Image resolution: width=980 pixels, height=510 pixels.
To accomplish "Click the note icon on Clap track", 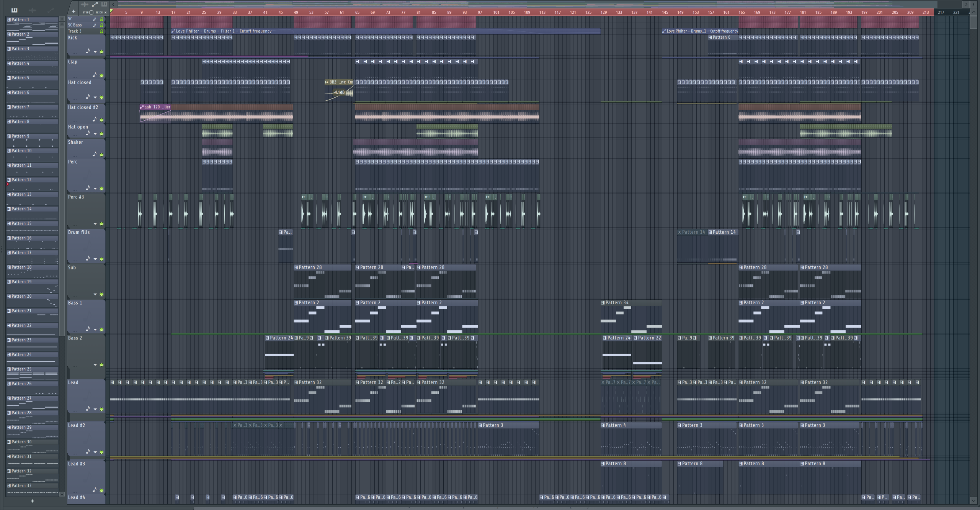I will 95,75.
